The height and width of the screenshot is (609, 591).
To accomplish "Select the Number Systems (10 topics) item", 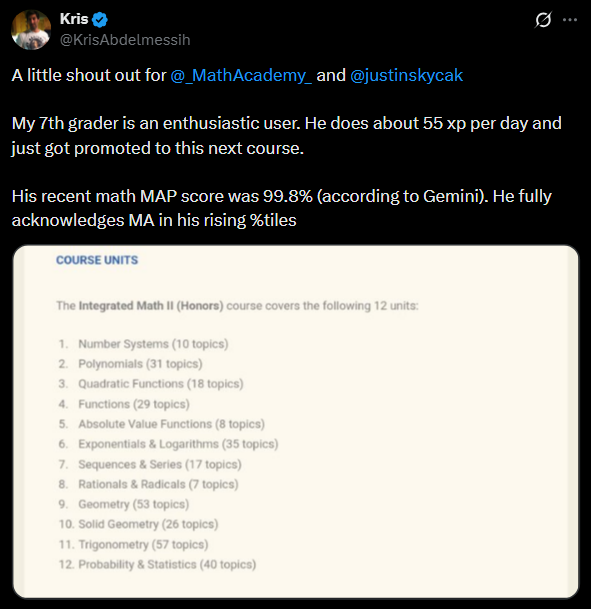I will pyautogui.click(x=153, y=344).
